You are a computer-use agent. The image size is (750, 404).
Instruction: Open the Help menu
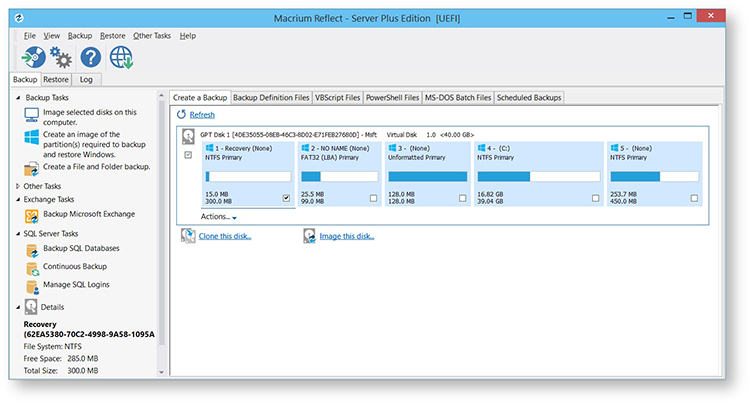[188, 36]
